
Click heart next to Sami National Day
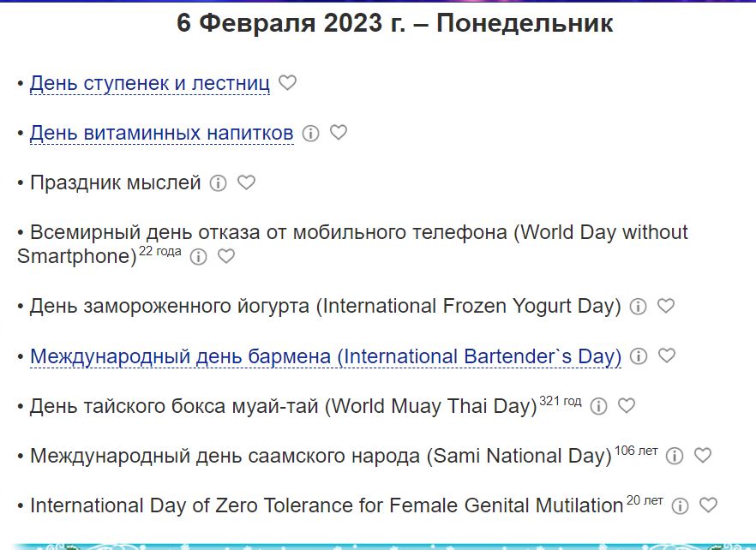pos(702,455)
